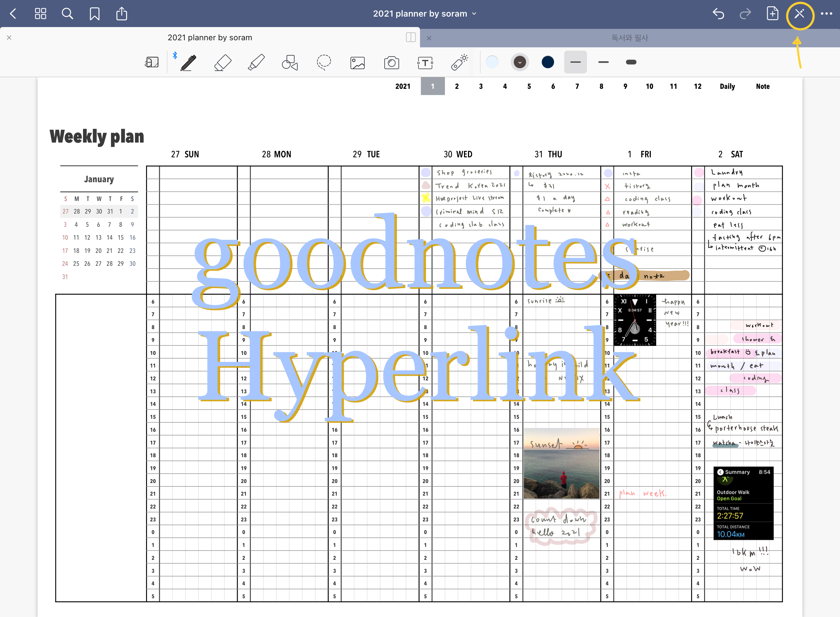The height and width of the screenshot is (617, 840).
Task: Toggle the bookmark for this page
Action: pos(94,14)
